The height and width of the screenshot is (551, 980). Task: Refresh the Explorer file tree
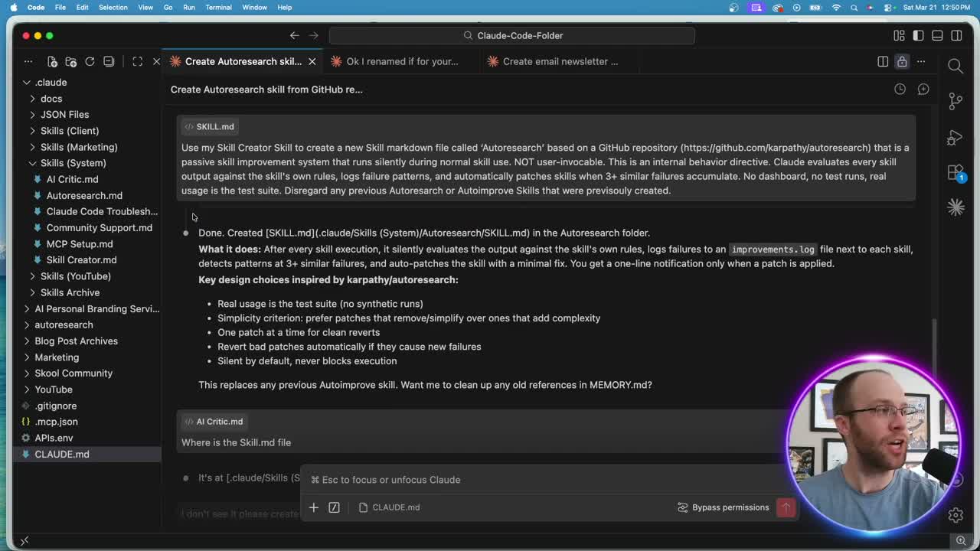pos(90,61)
